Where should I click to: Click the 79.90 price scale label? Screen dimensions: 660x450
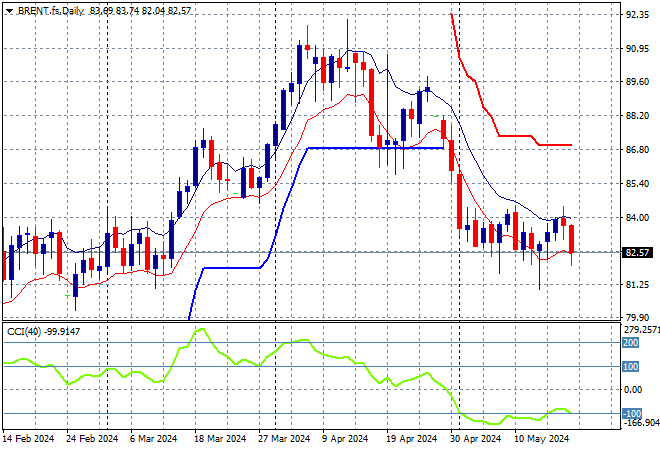(x=637, y=317)
